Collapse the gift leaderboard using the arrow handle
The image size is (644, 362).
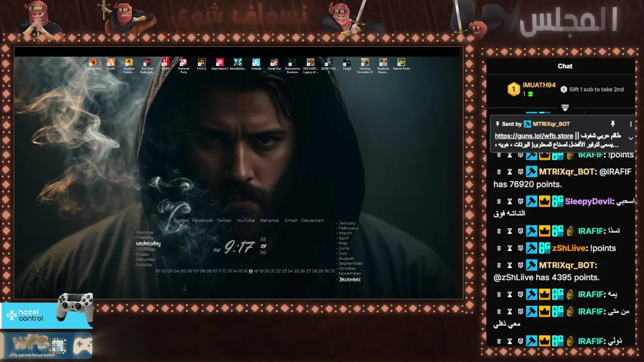click(565, 108)
